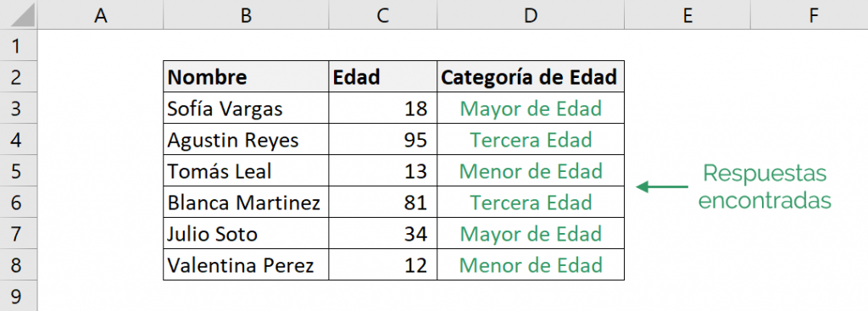This screenshot has width=868, height=311.
Task: Click Julio Soto's Mayor de Edad cell
Action: click(x=531, y=233)
